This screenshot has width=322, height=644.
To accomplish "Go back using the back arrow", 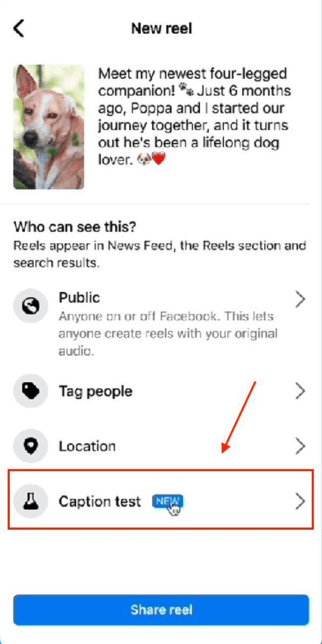I will click(19, 28).
